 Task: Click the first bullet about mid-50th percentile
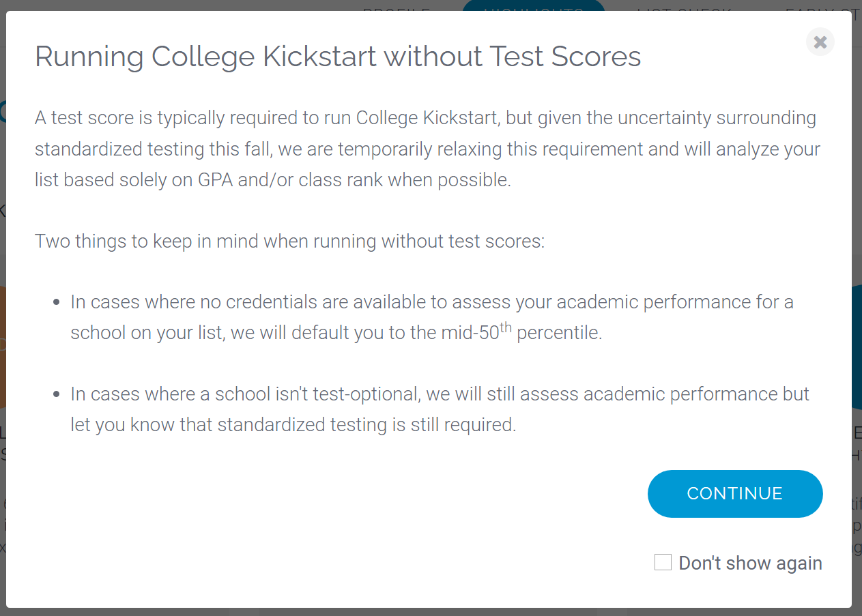pos(431,317)
